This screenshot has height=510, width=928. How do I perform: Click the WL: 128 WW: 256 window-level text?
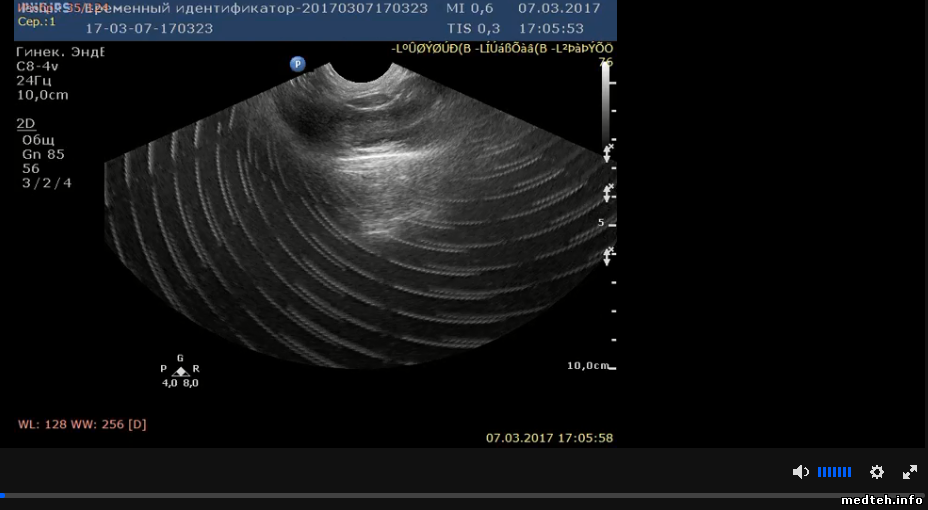pyautogui.click(x=82, y=424)
